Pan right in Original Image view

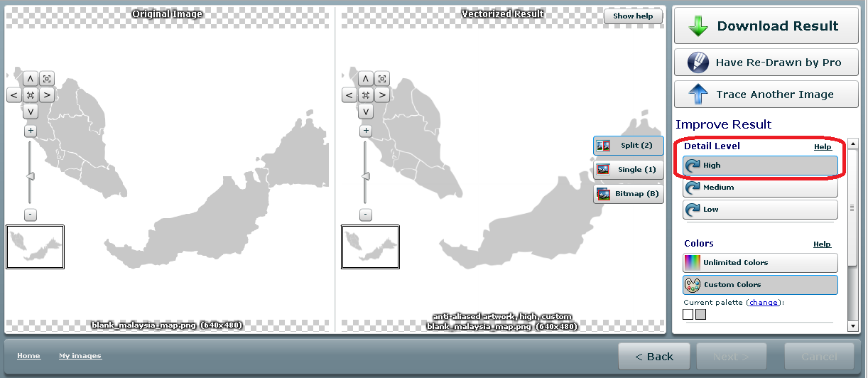pyautogui.click(x=47, y=94)
